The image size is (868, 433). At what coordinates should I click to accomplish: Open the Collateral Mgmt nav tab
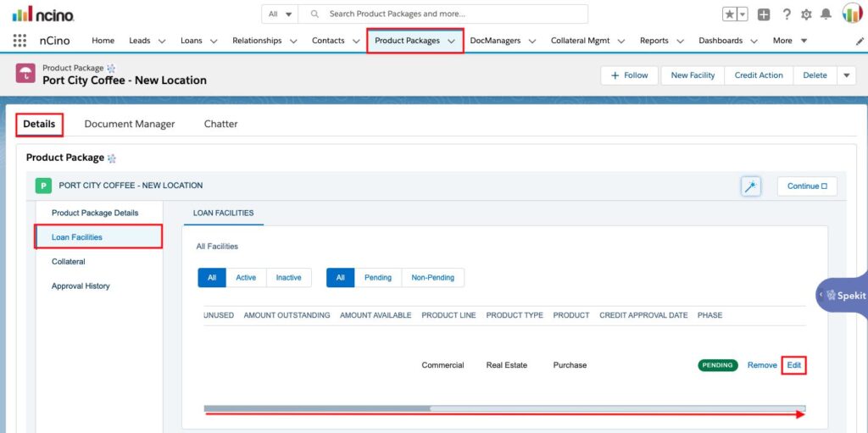point(580,41)
